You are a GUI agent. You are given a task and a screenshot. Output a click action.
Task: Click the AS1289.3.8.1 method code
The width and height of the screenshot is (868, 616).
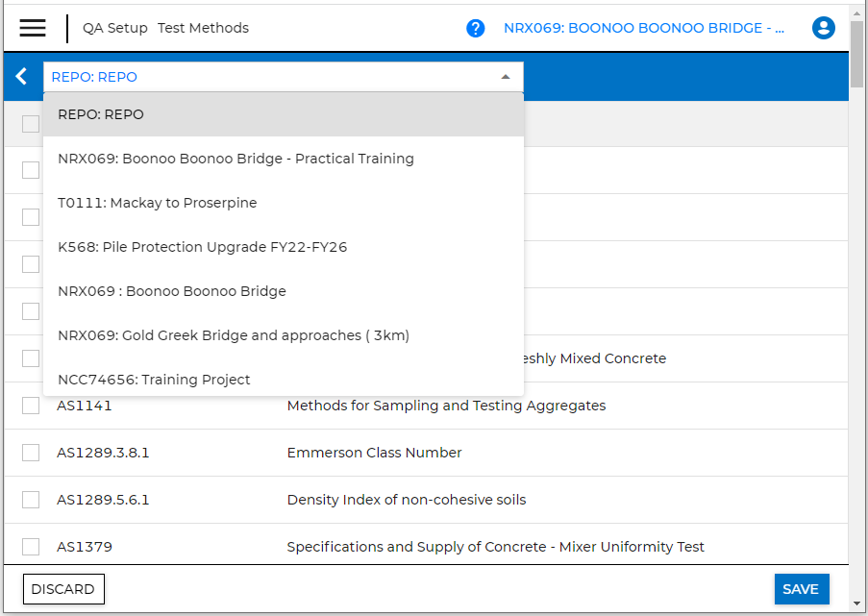[103, 453]
